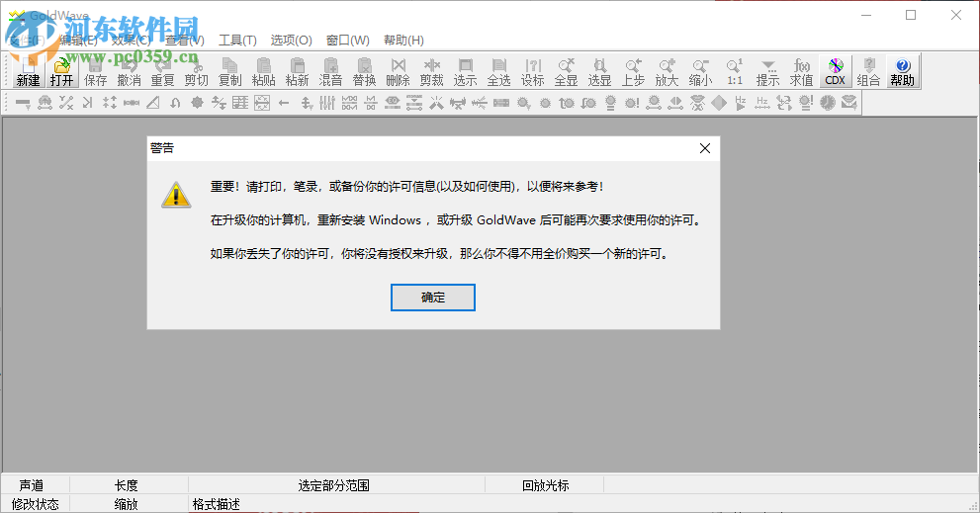Click the 粘新 (Paste New) icon
Viewport: 980px width, 513px height.
coord(297,71)
